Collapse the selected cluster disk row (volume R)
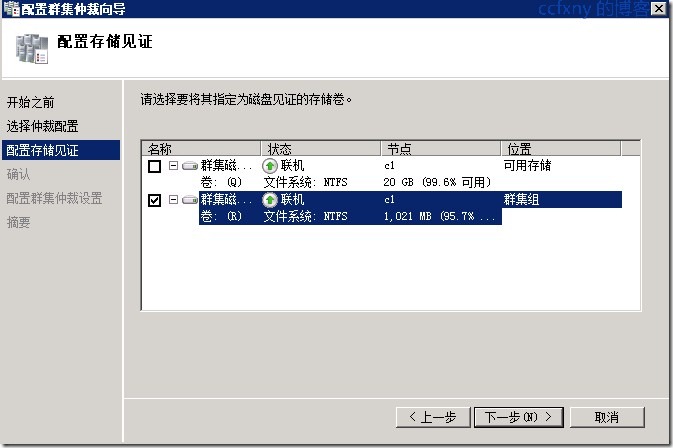The height and width of the screenshot is (448, 673). (173, 200)
